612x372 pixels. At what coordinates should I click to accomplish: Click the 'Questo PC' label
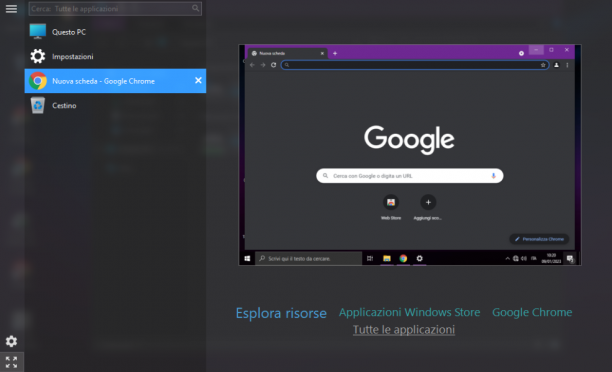(69, 32)
